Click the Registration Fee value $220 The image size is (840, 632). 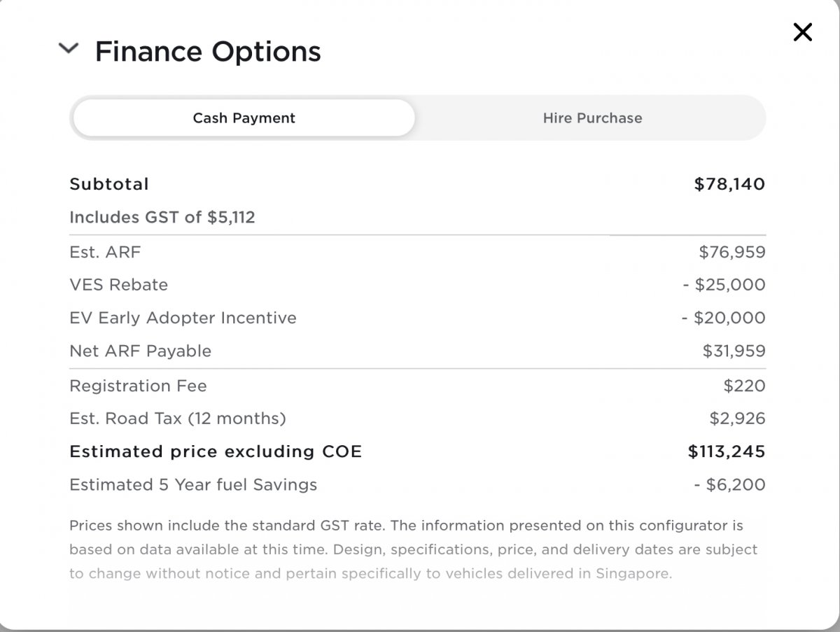click(745, 386)
